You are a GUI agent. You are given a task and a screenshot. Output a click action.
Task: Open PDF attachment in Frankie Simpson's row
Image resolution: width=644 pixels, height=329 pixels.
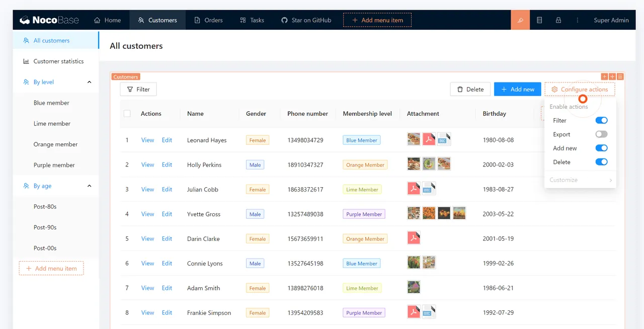coord(414,312)
